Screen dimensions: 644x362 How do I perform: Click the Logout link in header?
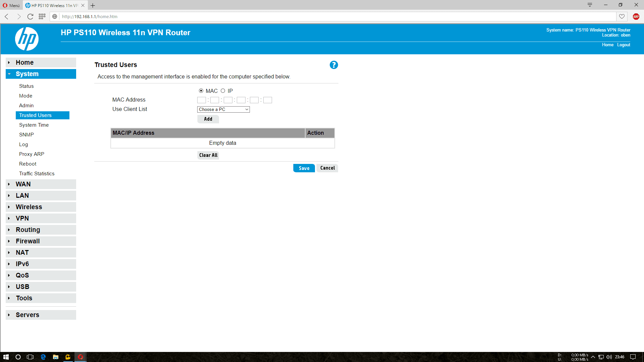[623, 45]
